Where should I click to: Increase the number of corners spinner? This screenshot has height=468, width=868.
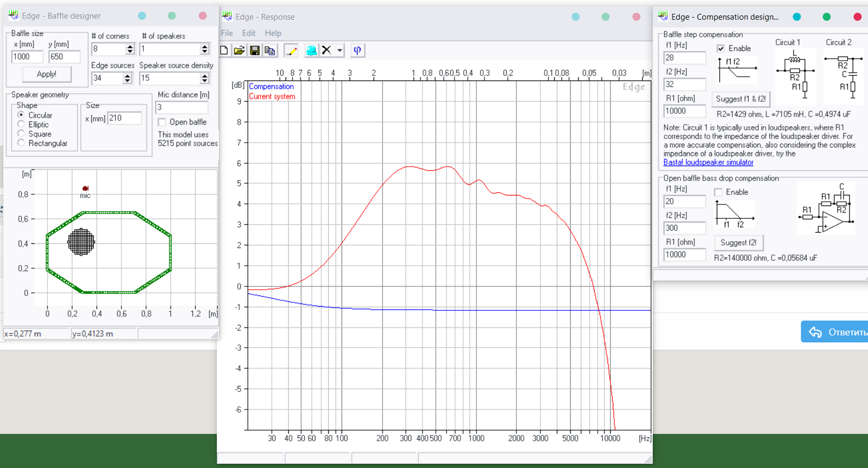tap(130, 46)
